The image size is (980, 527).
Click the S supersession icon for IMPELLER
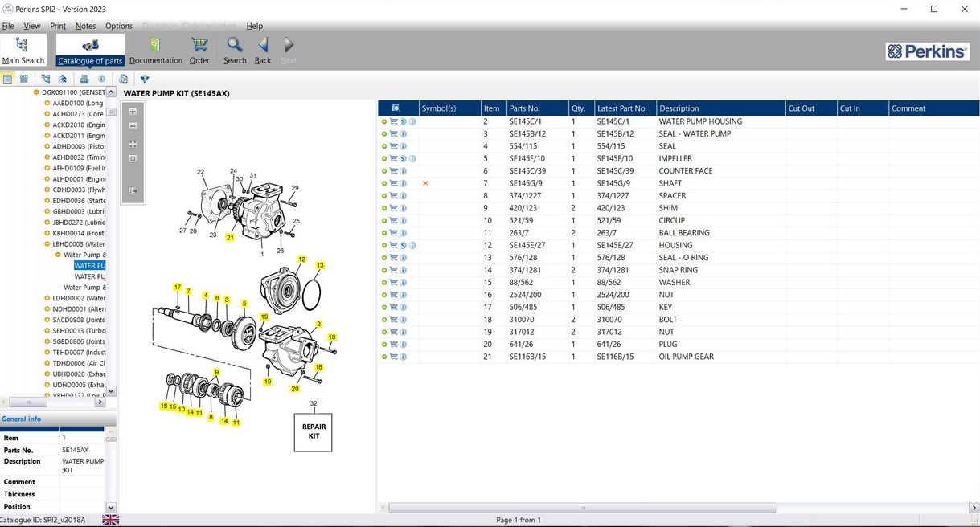click(x=403, y=159)
